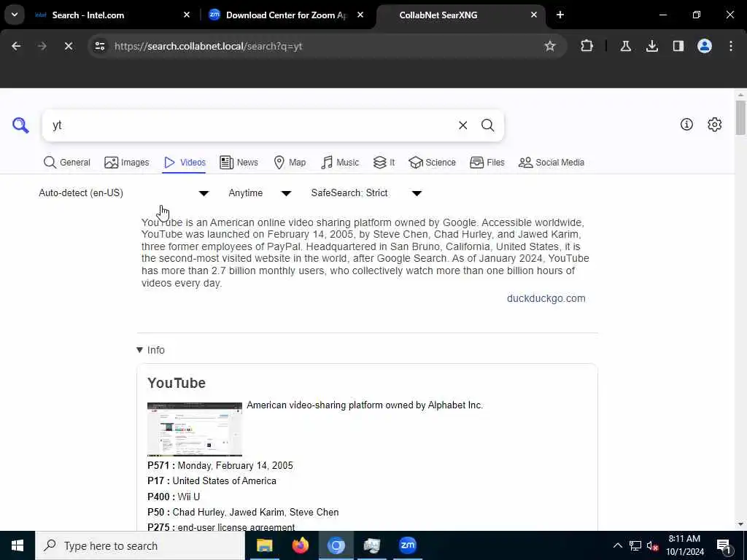Viewport: 747px width, 560px height.
Task: Open Zoom app from taskbar
Action: pyautogui.click(x=407, y=545)
